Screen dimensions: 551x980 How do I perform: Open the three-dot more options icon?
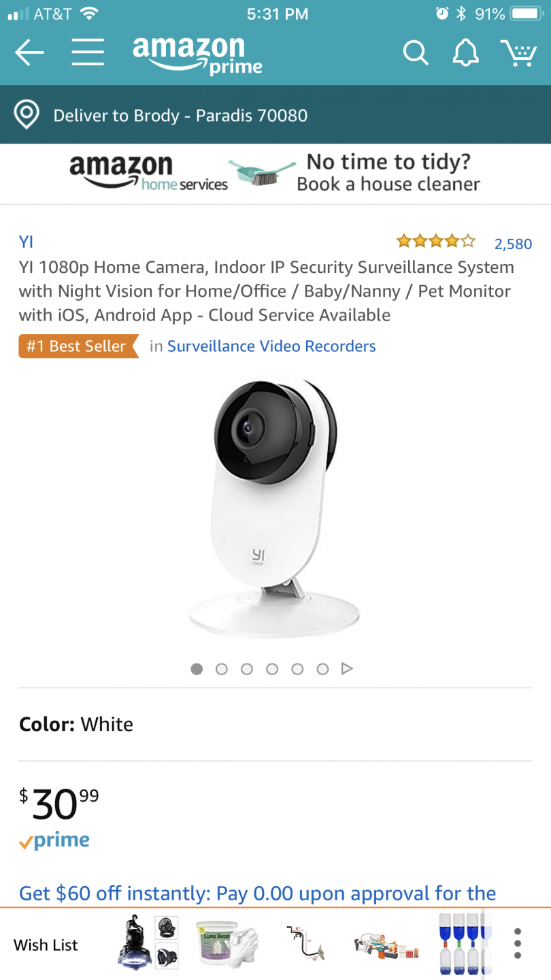coord(518,944)
